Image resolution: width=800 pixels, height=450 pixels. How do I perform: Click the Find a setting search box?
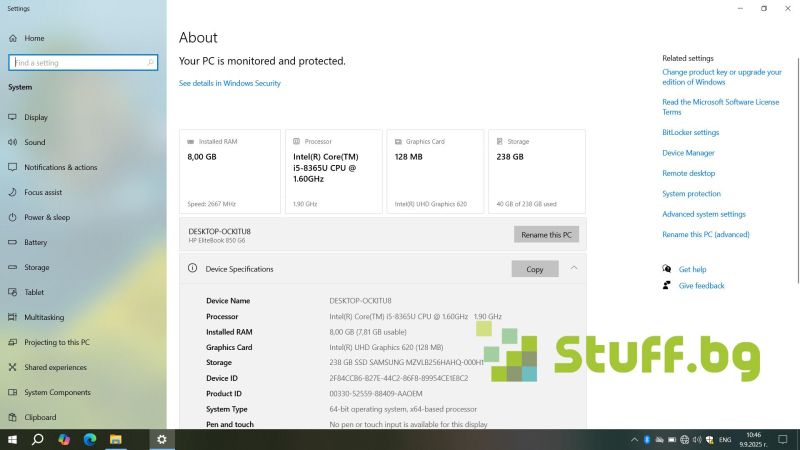pos(82,62)
